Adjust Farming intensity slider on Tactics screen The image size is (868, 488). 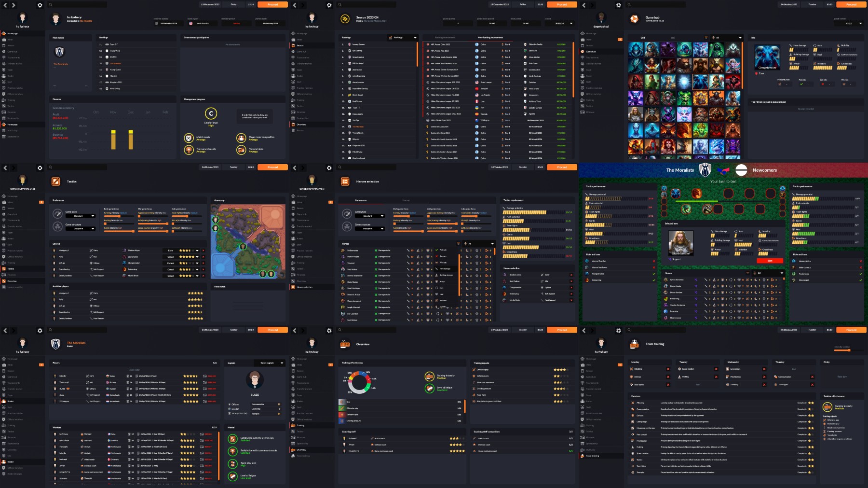[119, 216]
